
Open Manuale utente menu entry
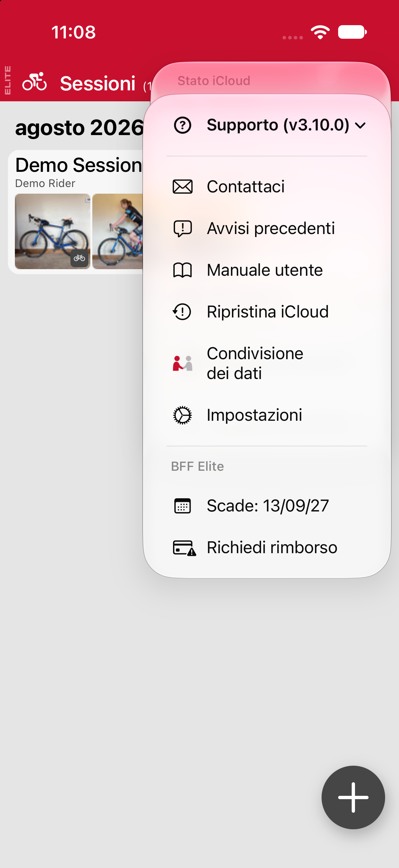(267, 270)
